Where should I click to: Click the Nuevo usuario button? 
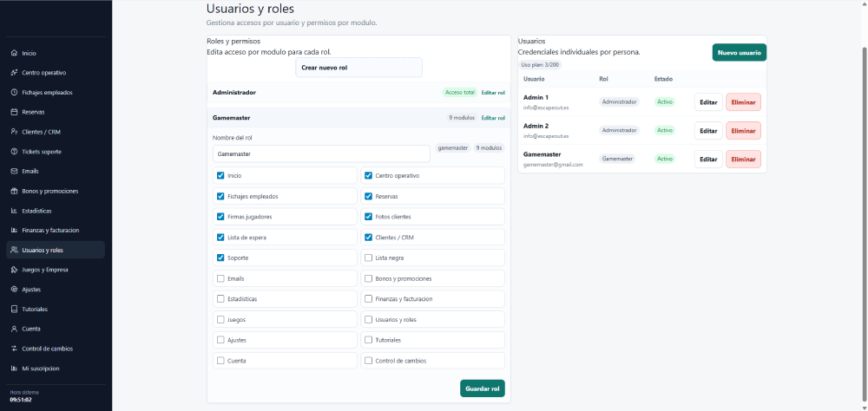click(x=739, y=53)
